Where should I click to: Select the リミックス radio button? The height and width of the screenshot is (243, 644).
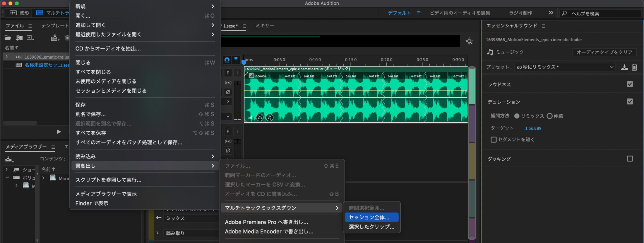pos(517,116)
